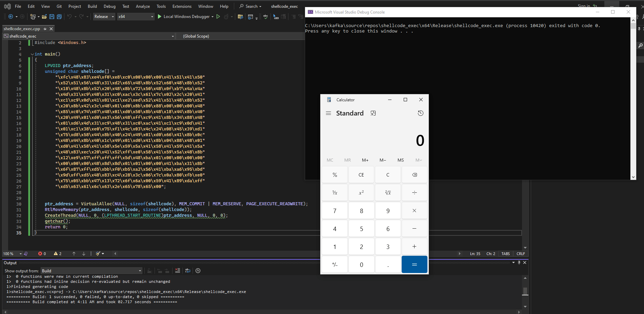Toggle auto-hide pin on the Output panel

point(519,263)
